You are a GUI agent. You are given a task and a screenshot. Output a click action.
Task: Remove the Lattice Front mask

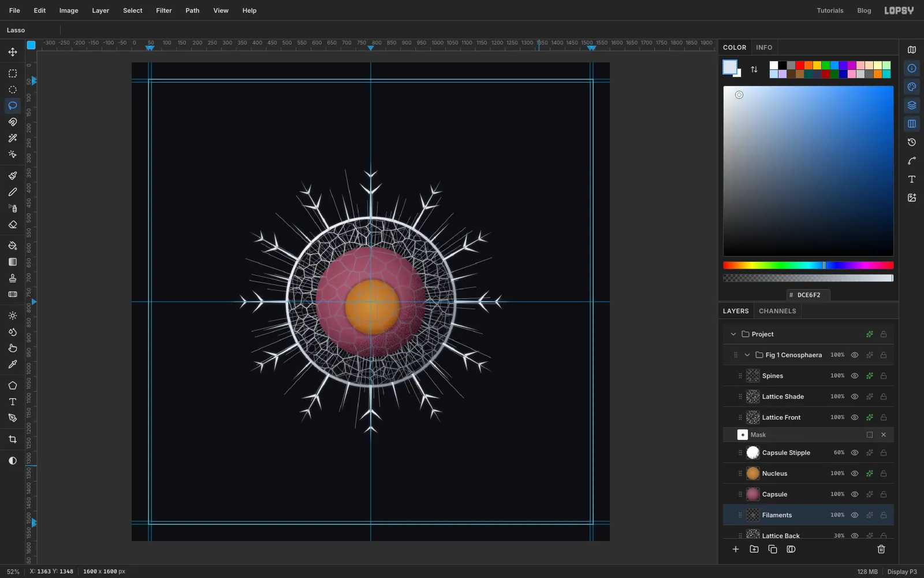click(884, 435)
